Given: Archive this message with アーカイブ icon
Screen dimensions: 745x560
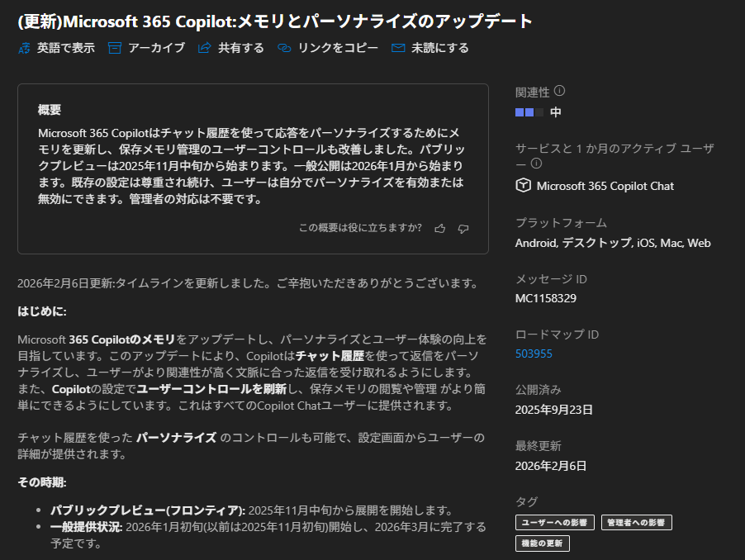Looking at the screenshot, I should 114,48.
